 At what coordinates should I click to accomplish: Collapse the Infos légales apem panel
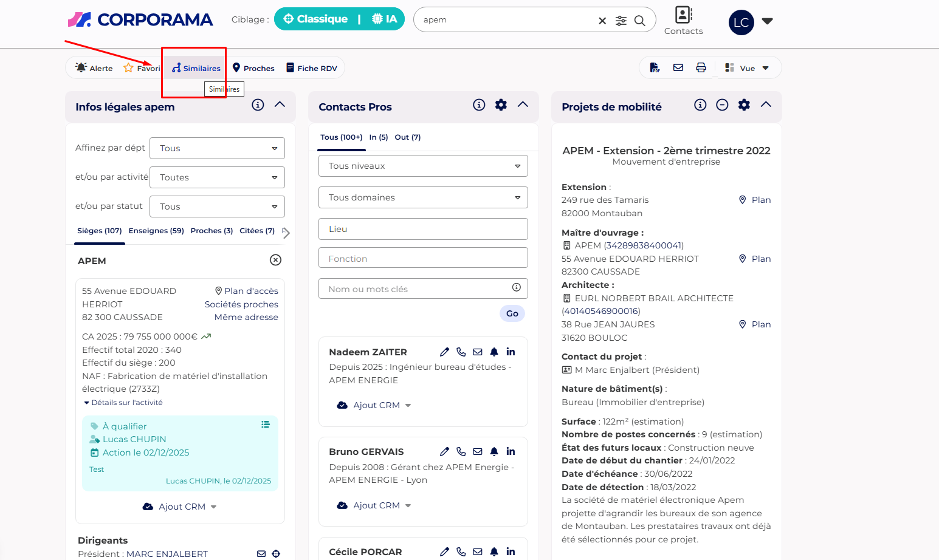[280, 104]
